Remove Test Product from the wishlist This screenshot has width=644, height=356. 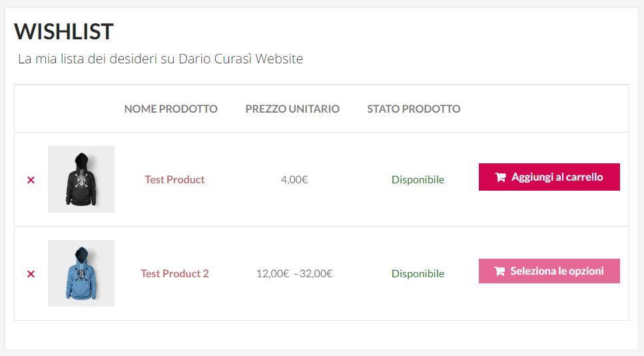pos(31,180)
